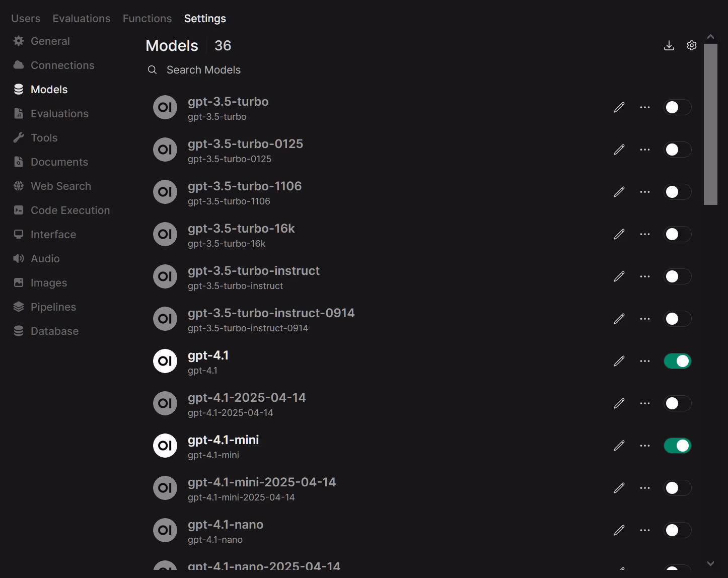Open the more options menu for gpt-3.5-turbo-1106

pyautogui.click(x=644, y=192)
